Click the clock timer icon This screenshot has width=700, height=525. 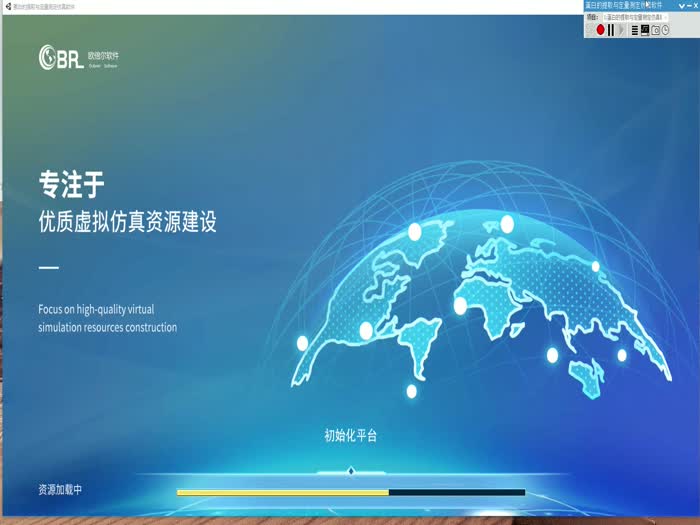coord(667,30)
